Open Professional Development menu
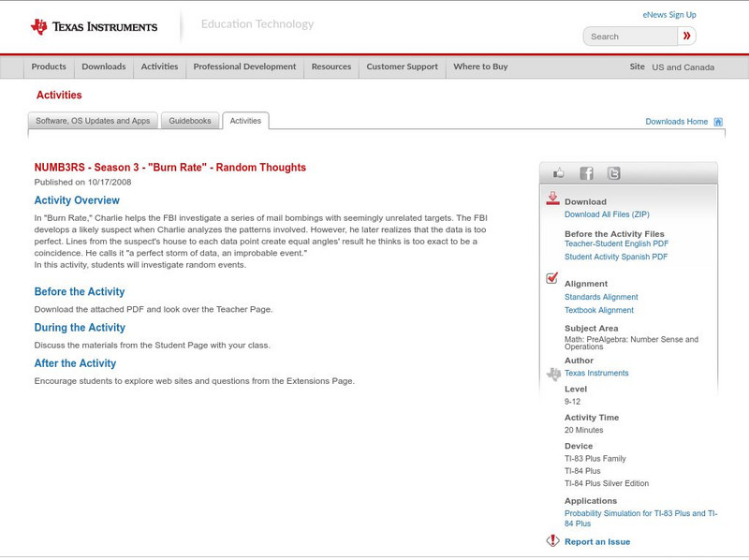The width and height of the screenshot is (749, 560). (x=244, y=66)
